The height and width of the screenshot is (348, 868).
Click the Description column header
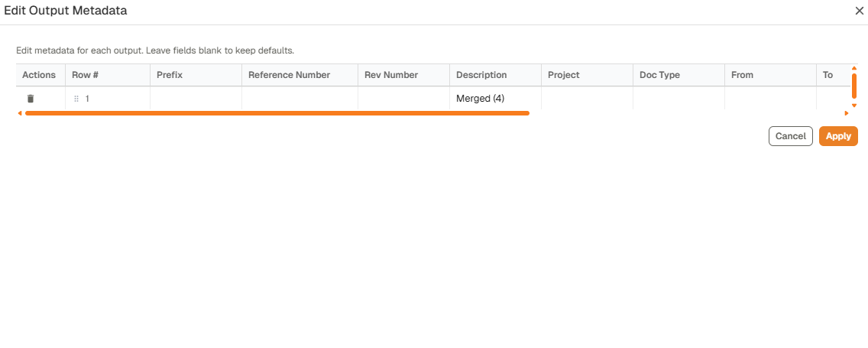point(481,75)
